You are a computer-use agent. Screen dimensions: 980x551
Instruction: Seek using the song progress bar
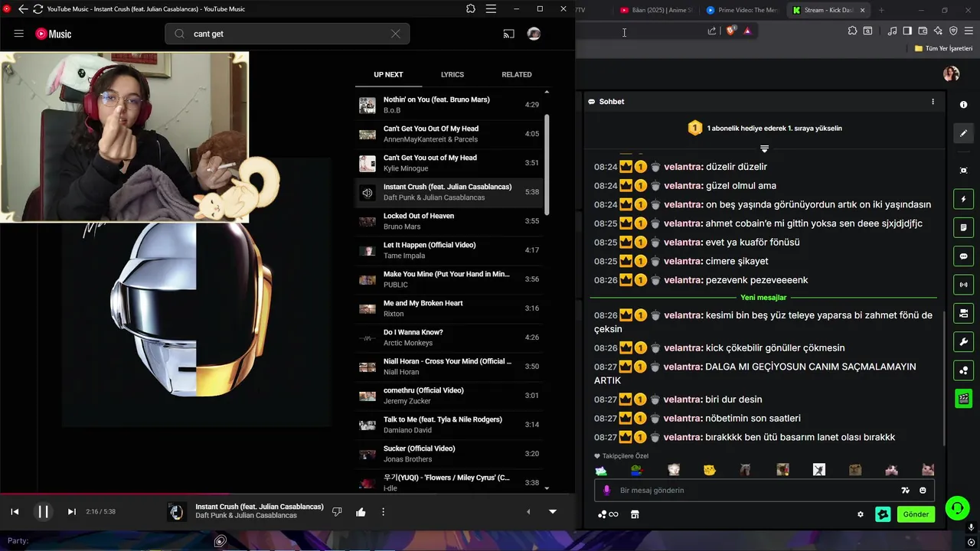coord(287,494)
